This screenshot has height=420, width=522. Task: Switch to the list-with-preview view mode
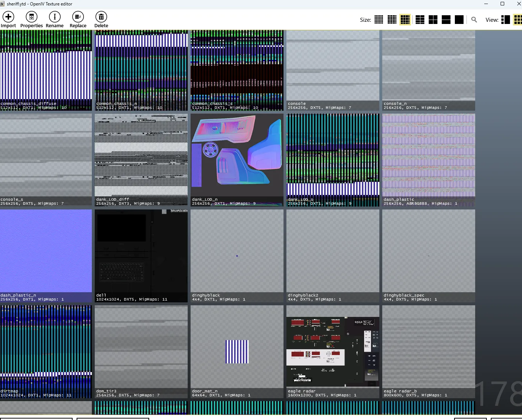click(x=505, y=20)
